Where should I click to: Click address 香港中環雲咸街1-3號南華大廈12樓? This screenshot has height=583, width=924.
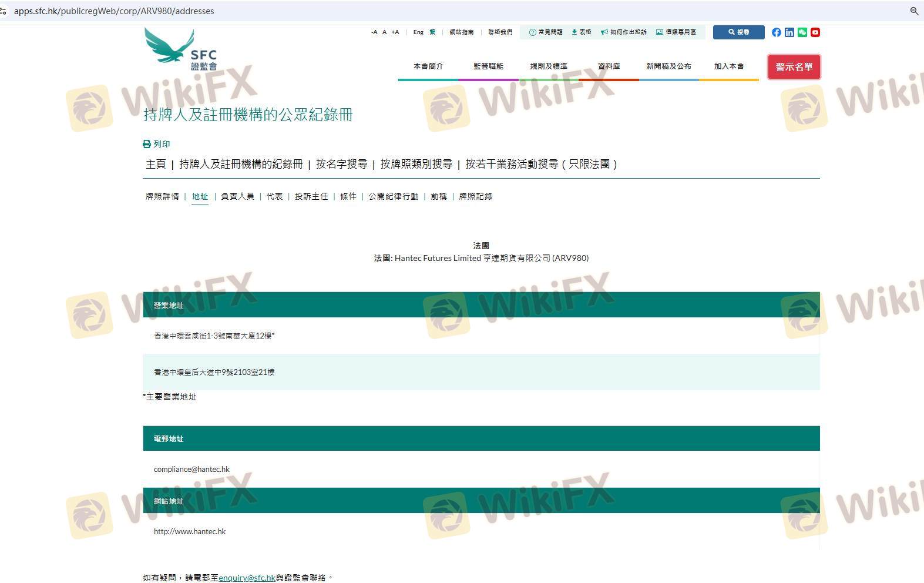pyautogui.click(x=214, y=336)
